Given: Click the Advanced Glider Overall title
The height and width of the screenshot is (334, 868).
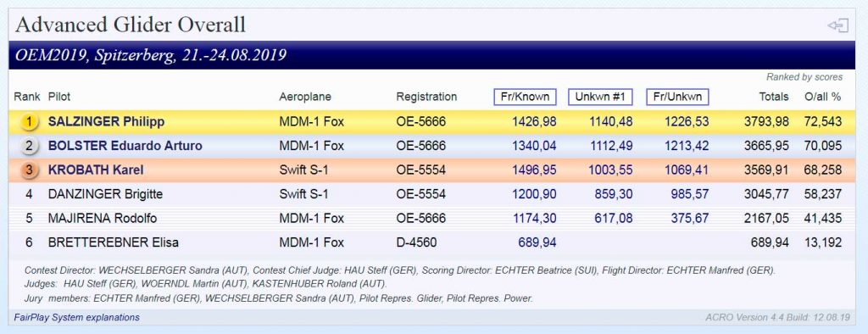Looking at the screenshot, I should (x=131, y=25).
